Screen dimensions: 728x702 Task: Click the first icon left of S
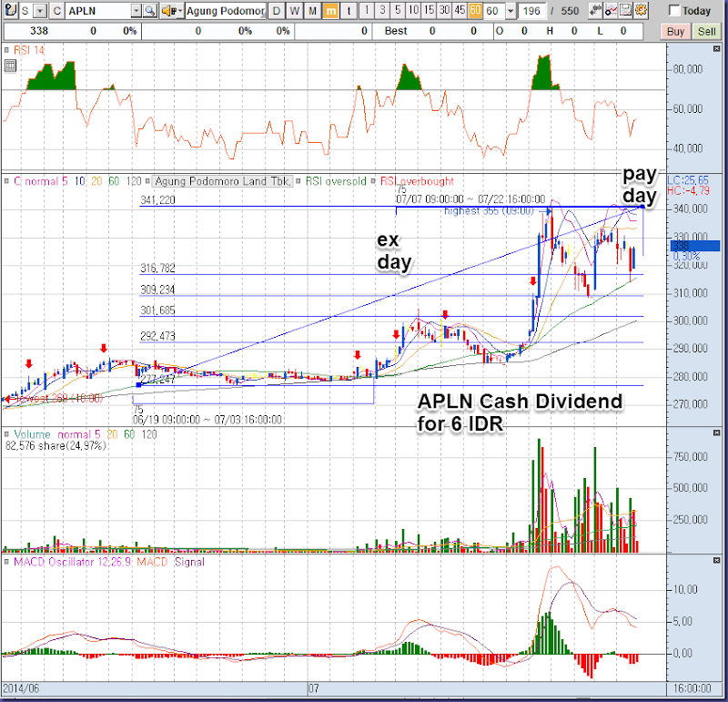coord(9,11)
